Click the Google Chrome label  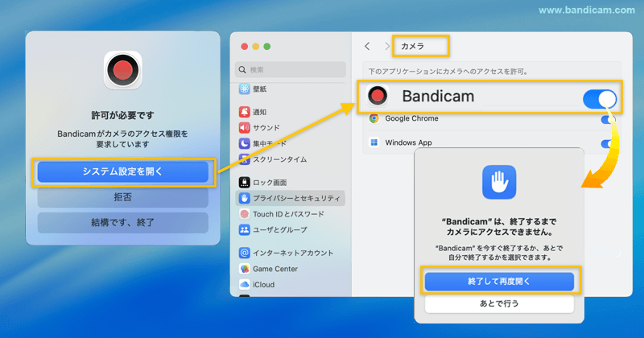(411, 118)
